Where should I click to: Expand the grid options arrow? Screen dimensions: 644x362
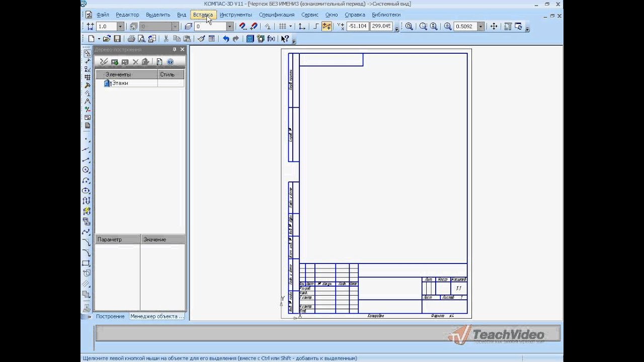click(x=290, y=26)
